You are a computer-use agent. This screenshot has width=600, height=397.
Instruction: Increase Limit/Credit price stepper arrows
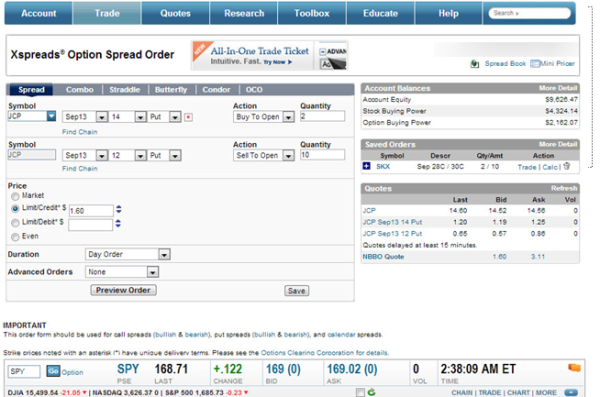click(119, 209)
